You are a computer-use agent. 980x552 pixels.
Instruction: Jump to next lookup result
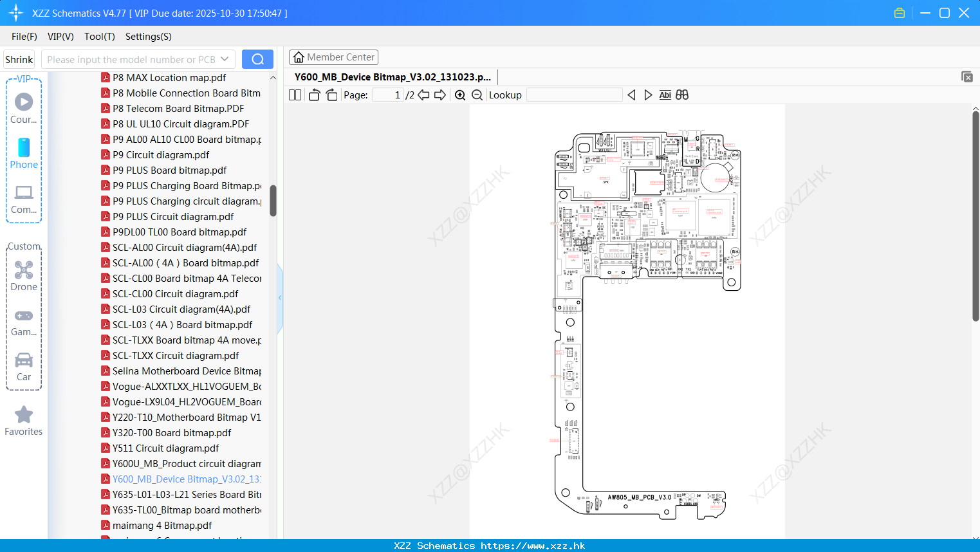click(x=648, y=95)
